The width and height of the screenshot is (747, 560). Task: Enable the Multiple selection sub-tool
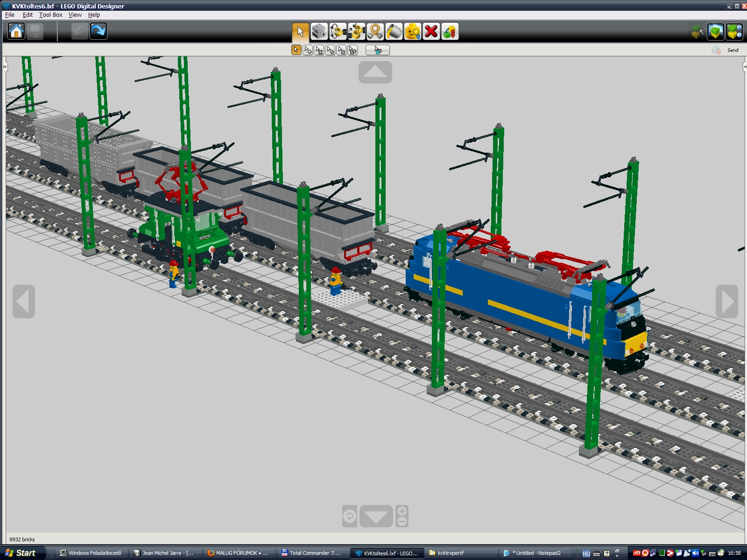click(308, 50)
